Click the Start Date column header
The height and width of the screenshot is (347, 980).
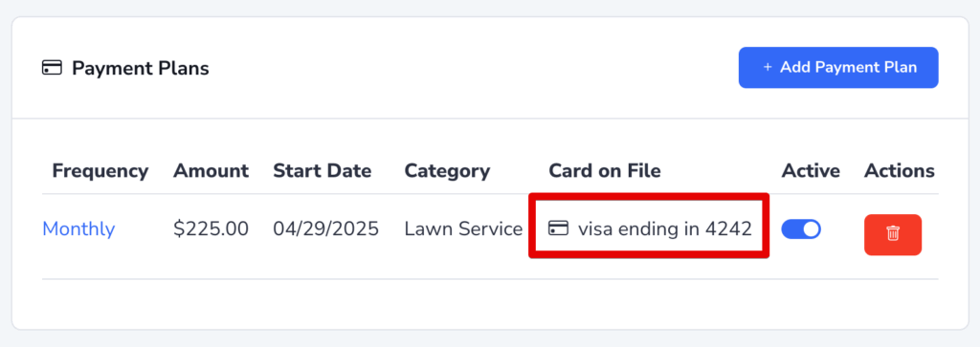(x=322, y=170)
